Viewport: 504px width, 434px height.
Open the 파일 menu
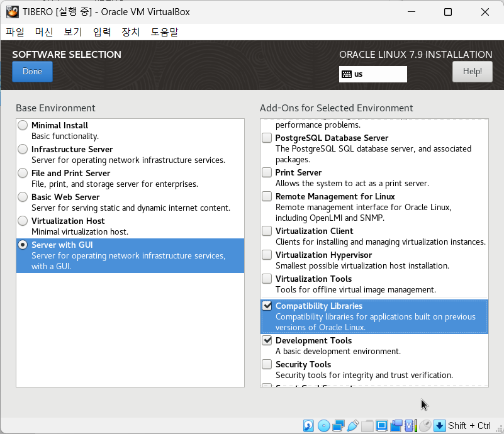pyautogui.click(x=15, y=32)
